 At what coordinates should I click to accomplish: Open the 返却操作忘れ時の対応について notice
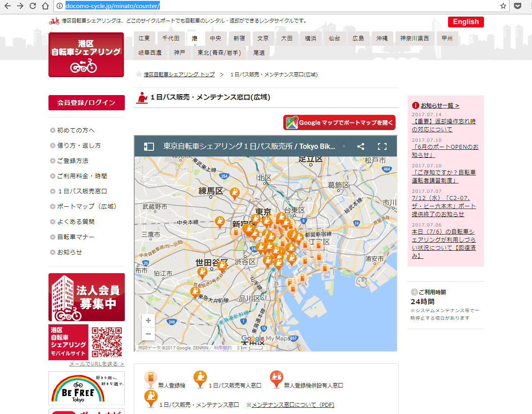444,126
